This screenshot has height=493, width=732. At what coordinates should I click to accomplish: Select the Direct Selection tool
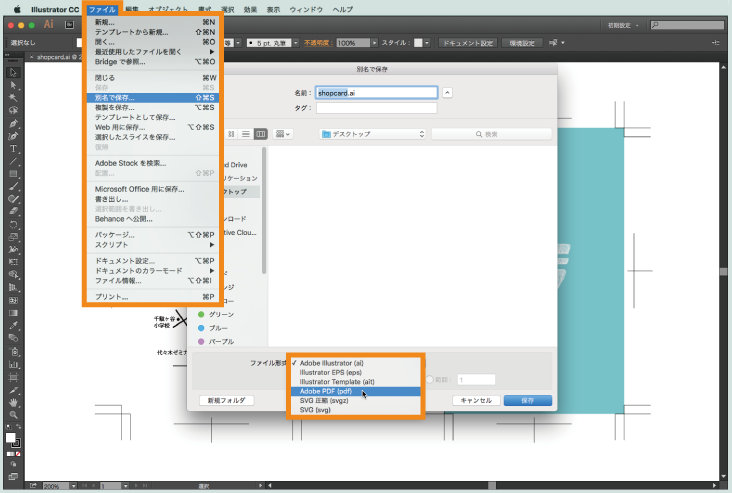13,85
